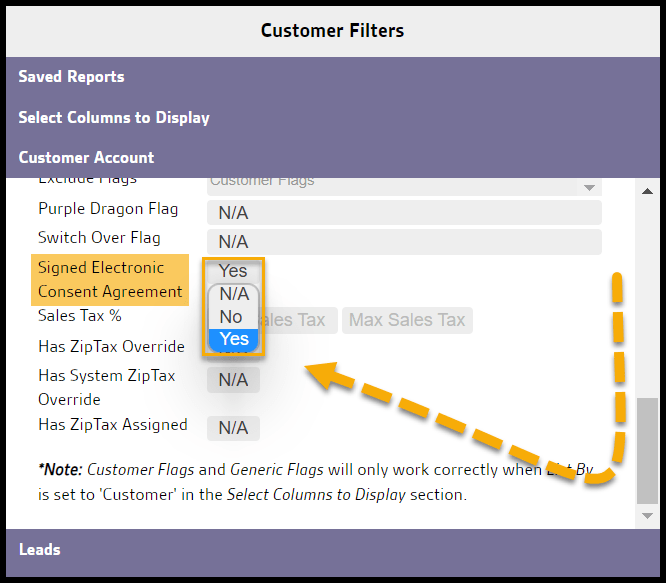The image size is (666, 583).
Task: Collapse the Customer Account section
Action: 86,158
